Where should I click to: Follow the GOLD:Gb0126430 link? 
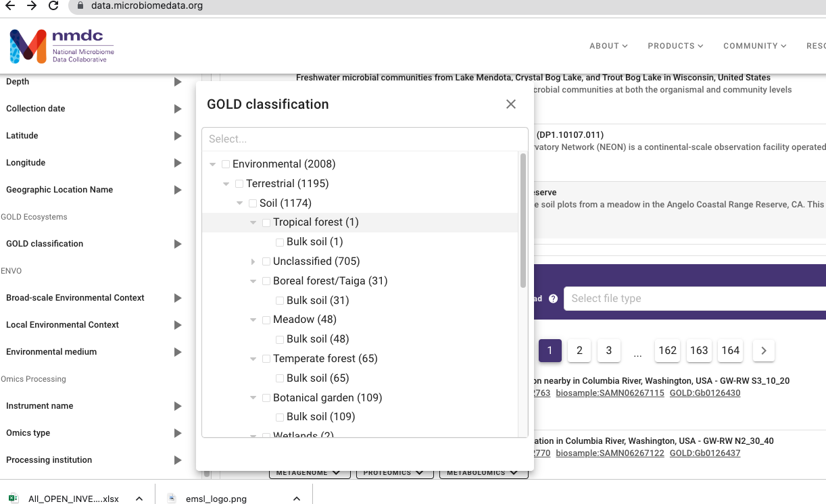click(x=706, y=393)
